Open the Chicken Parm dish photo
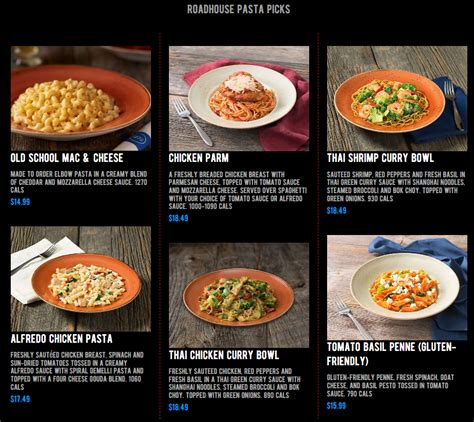Viewport: 474px width, 422px height. point(239,98)
